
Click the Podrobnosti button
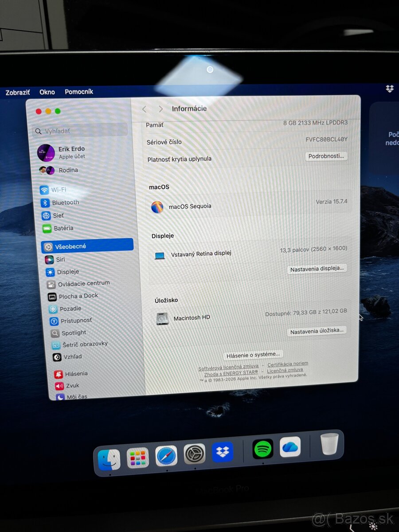326,156
